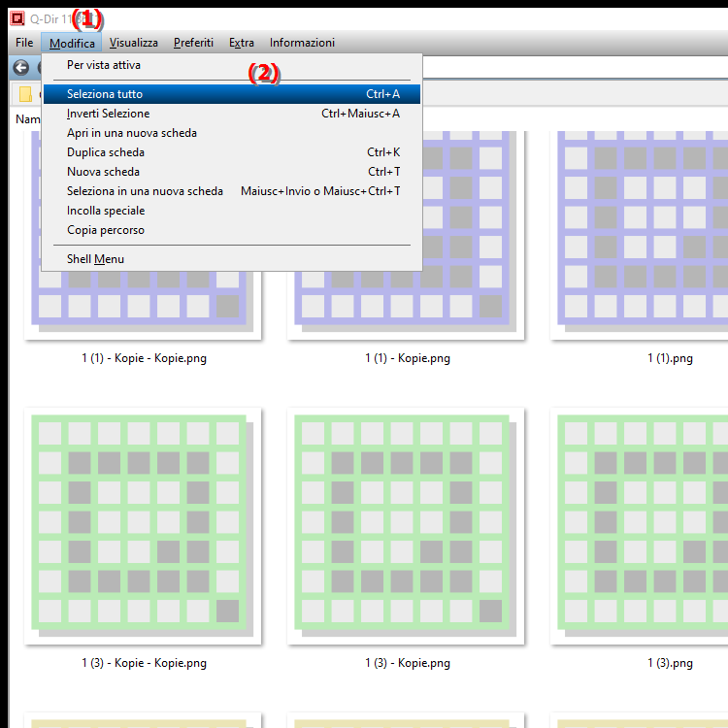The image size is (728, 728).
Task: Open the Visualizza menu
Action: point(134,43)
